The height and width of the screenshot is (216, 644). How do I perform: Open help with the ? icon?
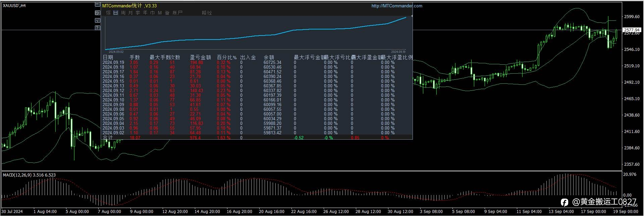pos(97,28)
